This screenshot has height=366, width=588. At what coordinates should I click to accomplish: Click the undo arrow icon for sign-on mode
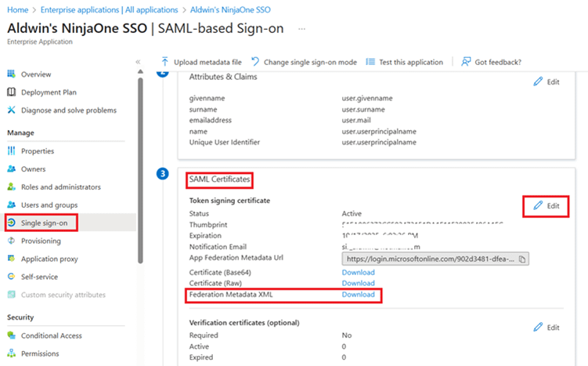point(255,62)
